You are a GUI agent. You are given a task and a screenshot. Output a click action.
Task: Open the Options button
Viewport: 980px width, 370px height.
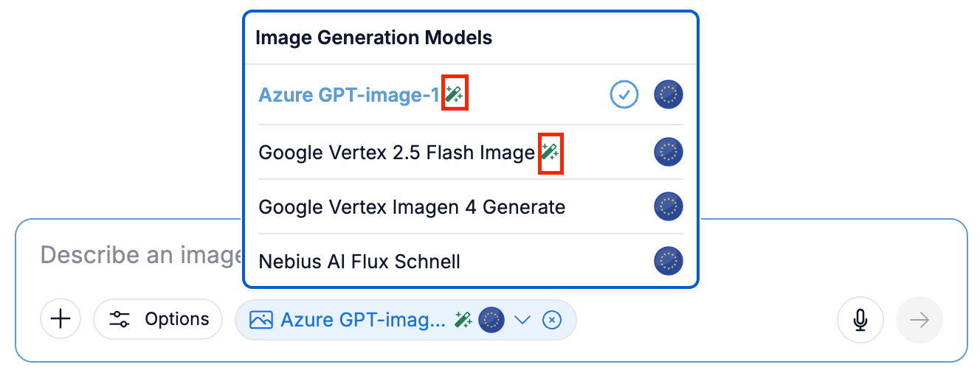tap(159, 319)
